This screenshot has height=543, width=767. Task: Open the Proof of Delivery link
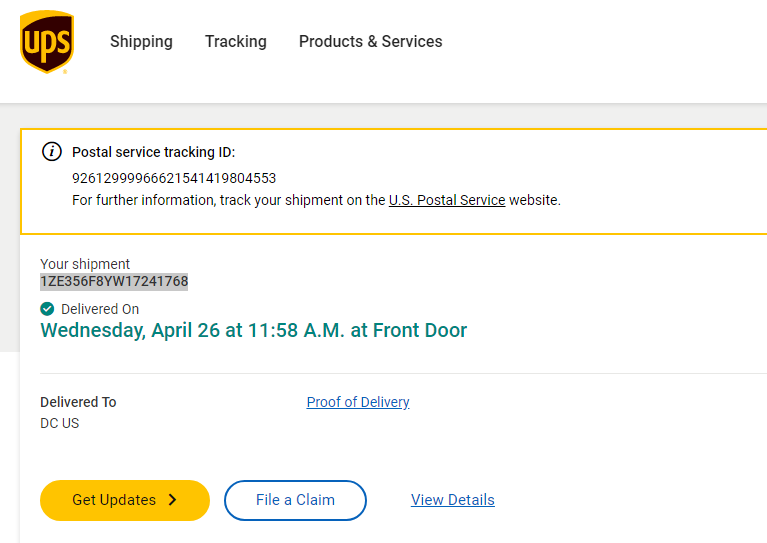click(358, 402)
